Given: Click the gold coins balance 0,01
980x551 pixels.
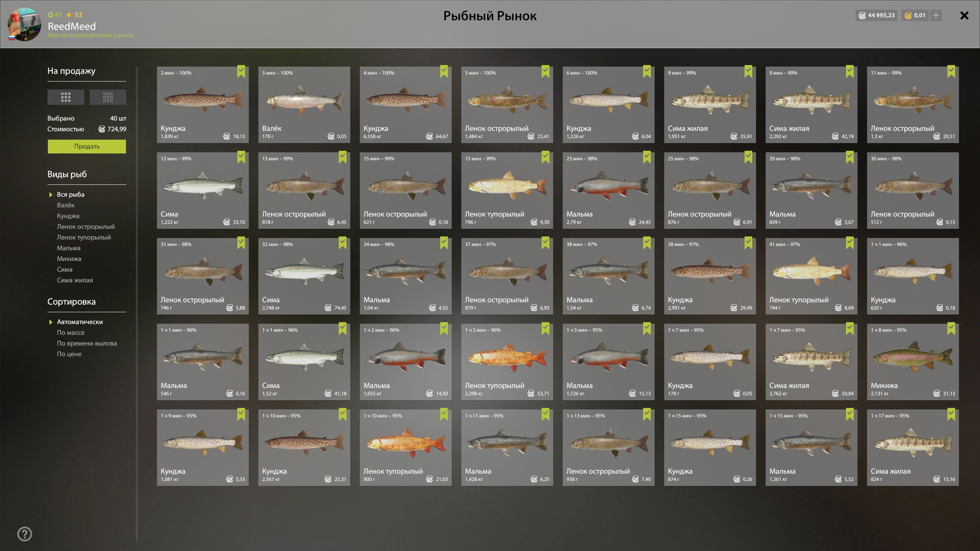Looking at the screenshot, I should [x=915, y=15].
